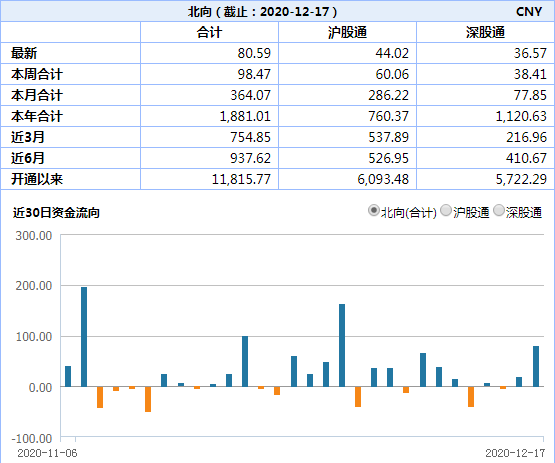Click the 近3月 row label
Image resolution: width=555 pixels, height=463 pixels.
pos(28,137)
